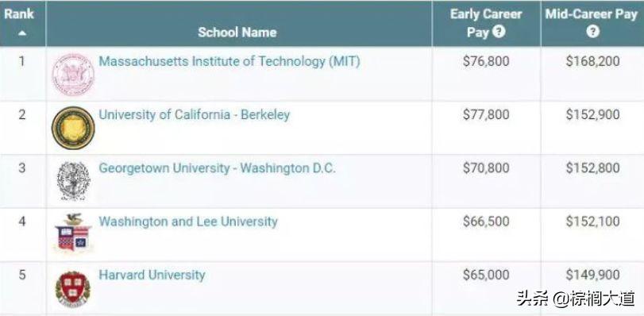Click the Georgetown University seal logo
Image resolution: width=644 pixels, height=316 pixels.
pos(73,181)
